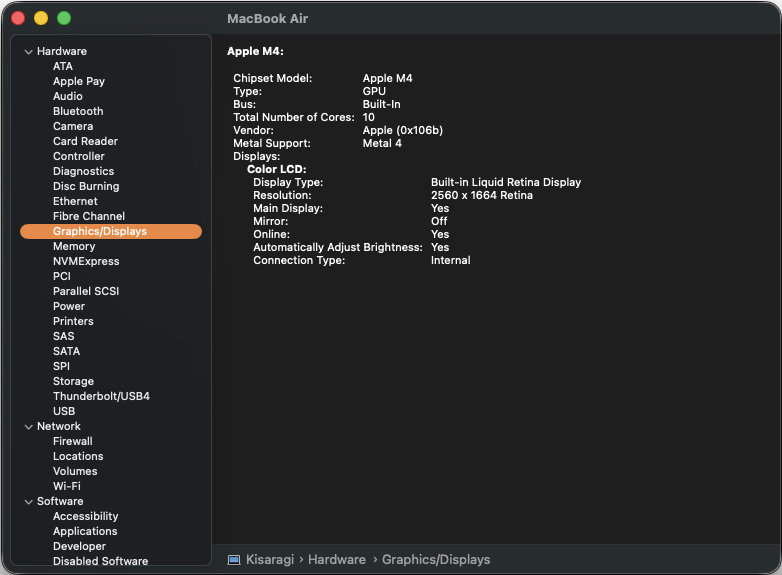
Task: Click Hardware in the bottom path bar
Action: click(337, 560)
